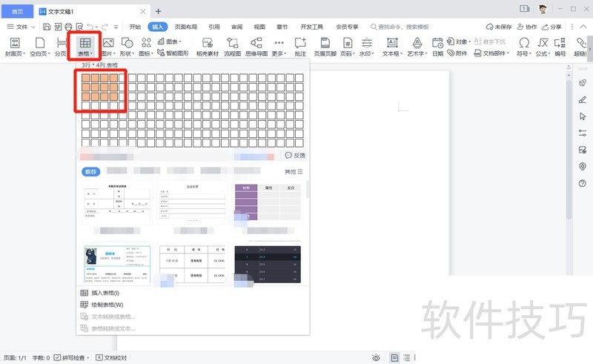Click the 页眉页脚 header and footer icon
The height and width of the screenshot is (364, 593).
[324, 47]
